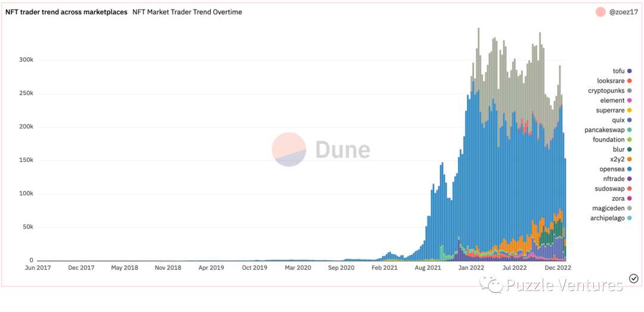Hide the blur series via legend
The width and height of the screenshot is (644, 312).
click(618, 149)
